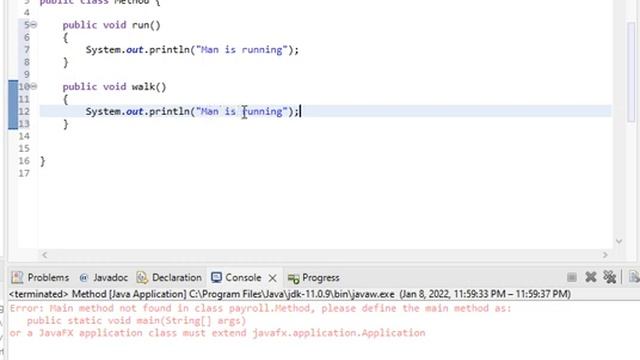Screen dimensions: 640x360
Task: Switch to the Problems tab
Action: tap(40, 278)
